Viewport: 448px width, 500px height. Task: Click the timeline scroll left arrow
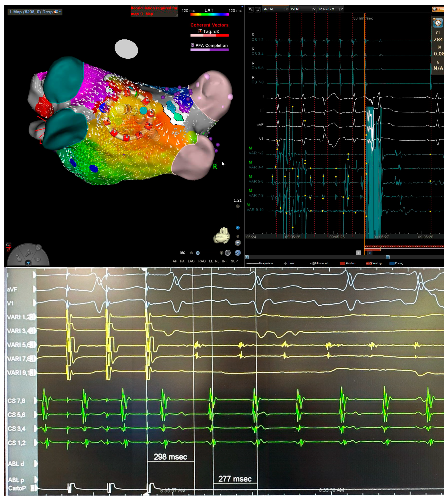[x=247, y=257]
